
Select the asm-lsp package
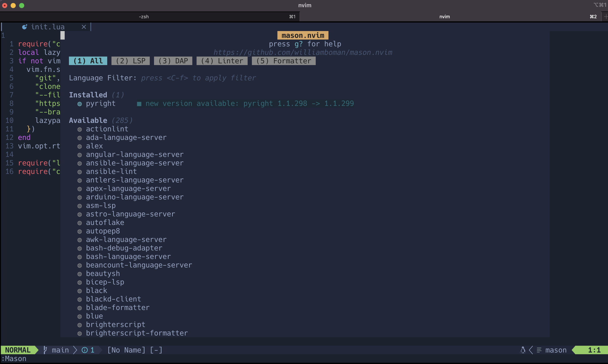coord(101,205)
